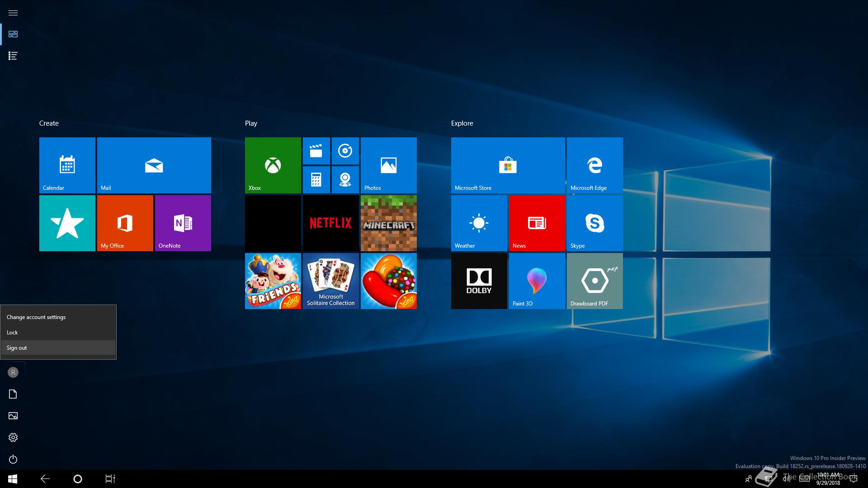Open Microsoft Solitaire Collection tile

[330, 281]
